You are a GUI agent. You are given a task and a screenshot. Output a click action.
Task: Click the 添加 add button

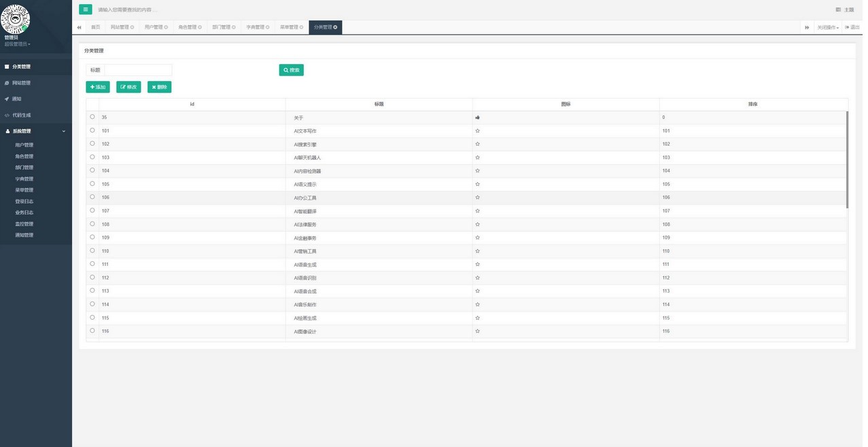pyautogui.click(x=97, y=87)
